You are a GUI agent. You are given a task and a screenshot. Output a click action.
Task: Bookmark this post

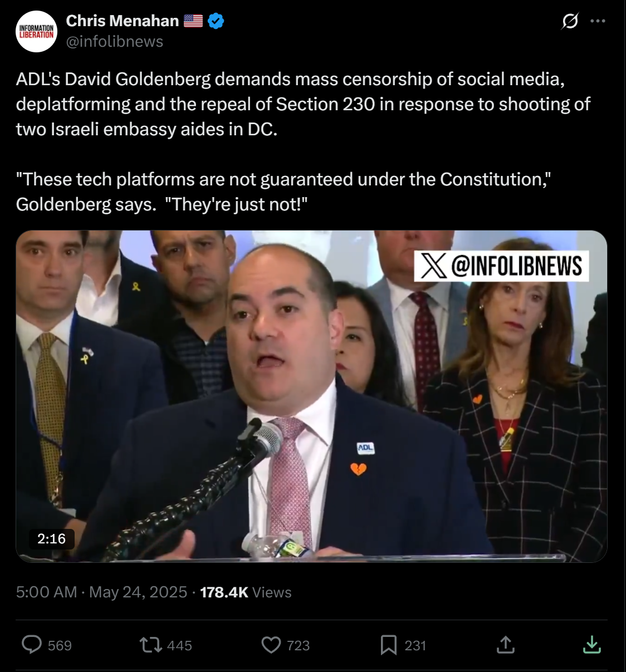(389, 645)
